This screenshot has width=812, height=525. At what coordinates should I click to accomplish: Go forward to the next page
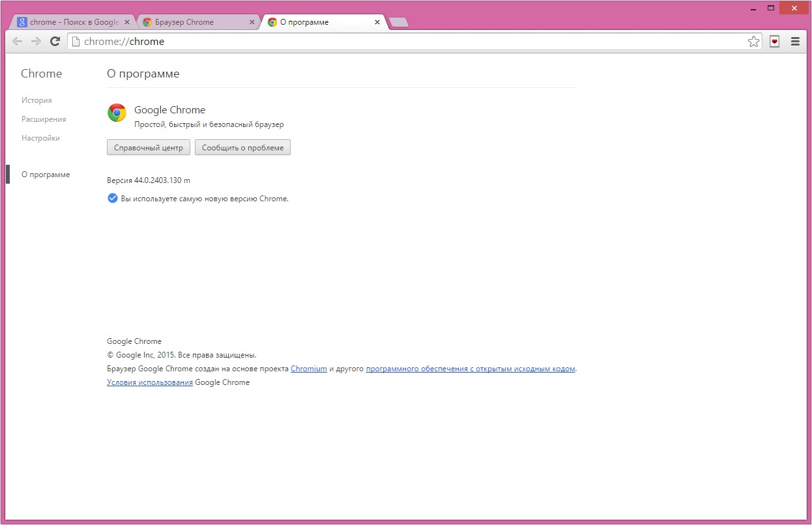(x=36, y=42)
